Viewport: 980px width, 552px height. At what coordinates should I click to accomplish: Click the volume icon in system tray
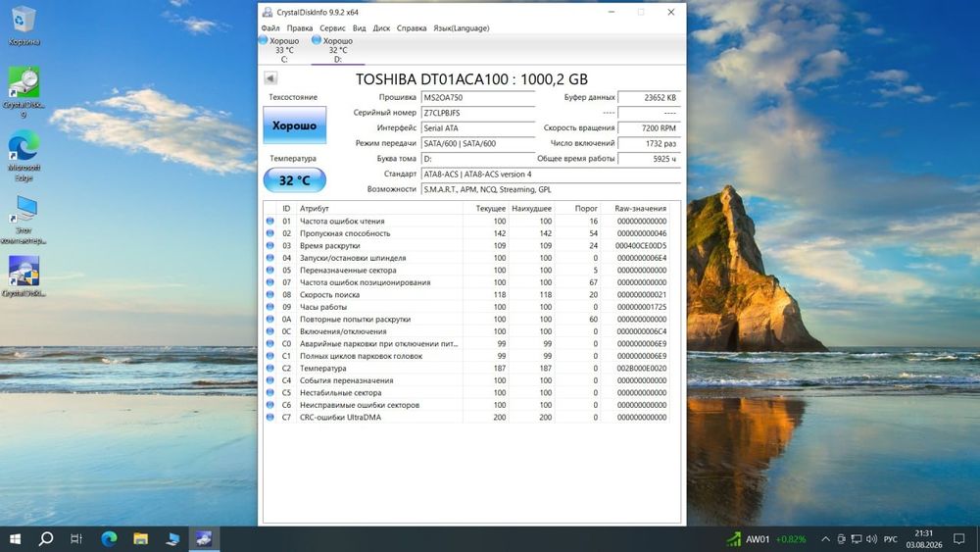click(x=872, y=539)
